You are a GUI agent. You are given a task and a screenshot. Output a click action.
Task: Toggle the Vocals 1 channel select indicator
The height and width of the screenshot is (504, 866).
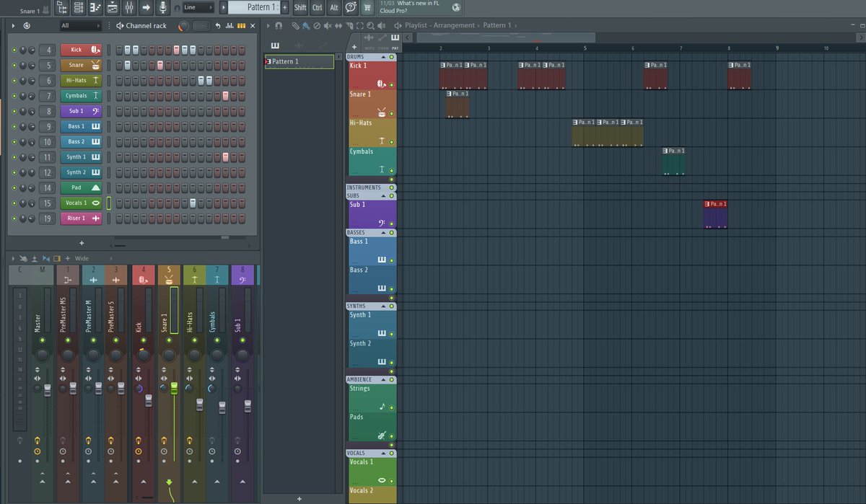click(109, 203)
